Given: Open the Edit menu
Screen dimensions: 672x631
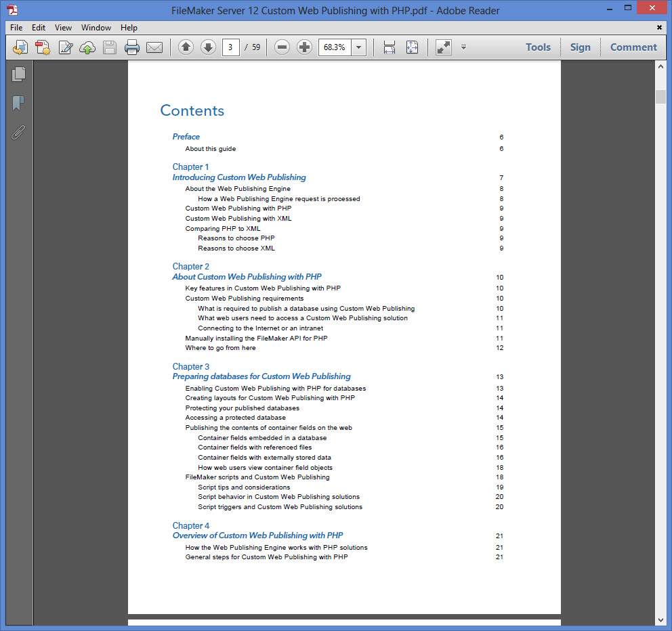Looking at the screenshot, I should click(x=38, y=27).
